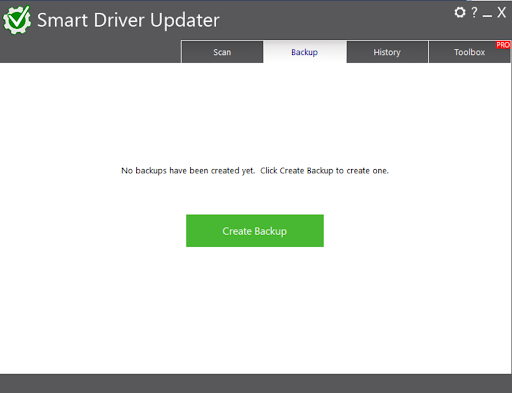Click the Smart Driver Updater title text
This screenshot has height=393, width=512.
128,20
